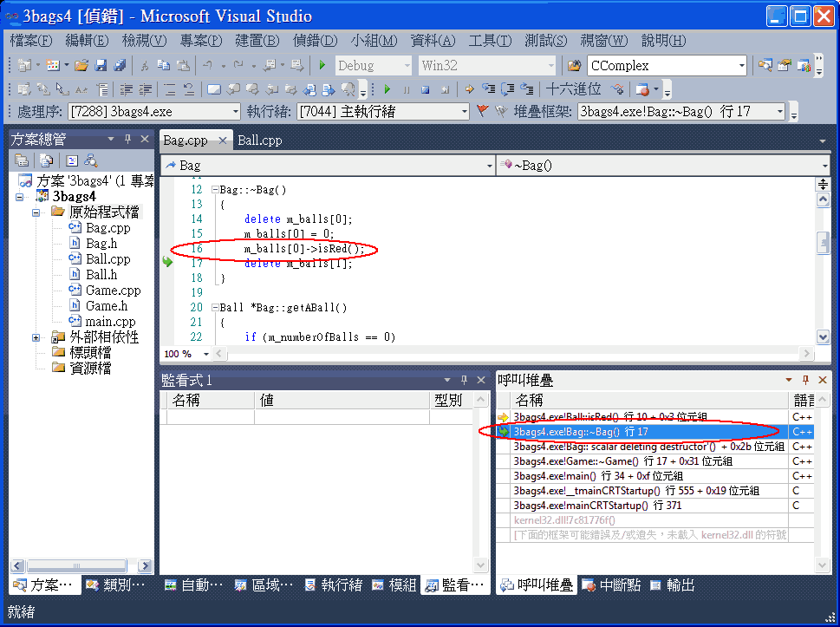Toggle auto-hide pin on 監看式 1 panel
Image resolution: width=840 pixels, height=627 pixels.
coord(464,380)
